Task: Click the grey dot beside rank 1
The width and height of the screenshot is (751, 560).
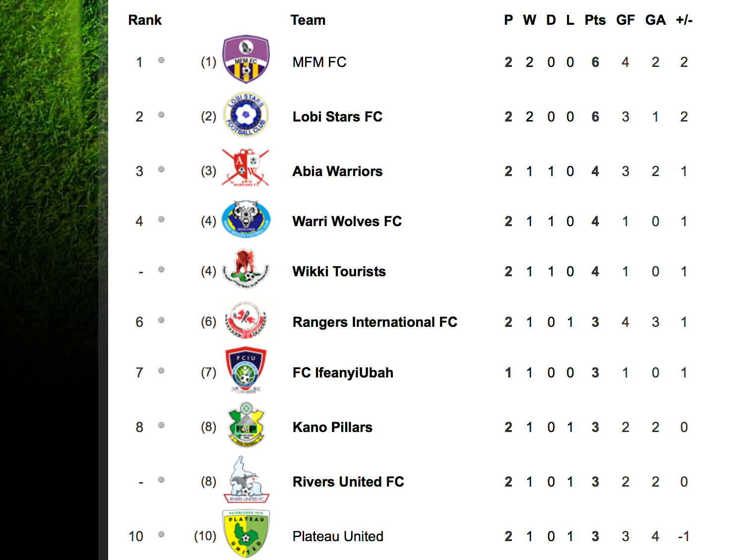Action: coord(161,60)
